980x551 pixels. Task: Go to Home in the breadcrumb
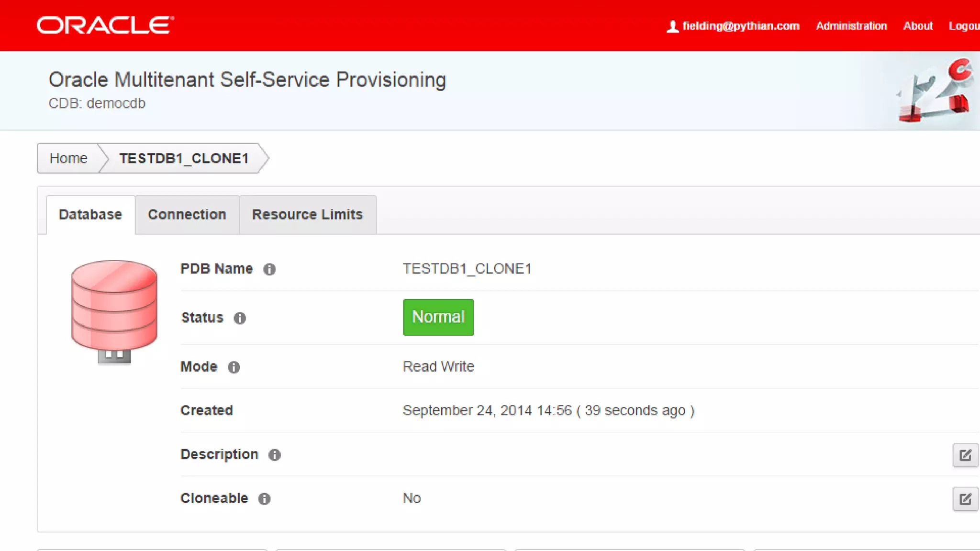68,158
